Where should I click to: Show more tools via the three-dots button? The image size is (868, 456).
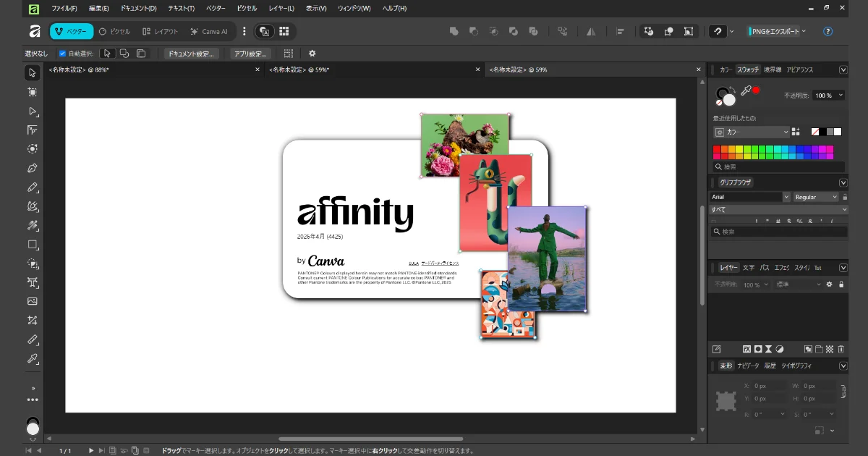point(33,399)
